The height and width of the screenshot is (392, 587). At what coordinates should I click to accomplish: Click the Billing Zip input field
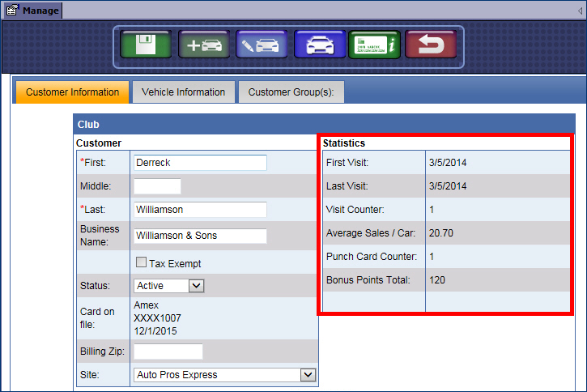[168, 352]
